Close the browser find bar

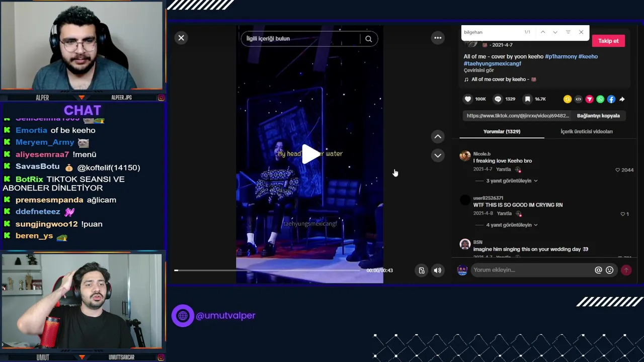(581, 32)
